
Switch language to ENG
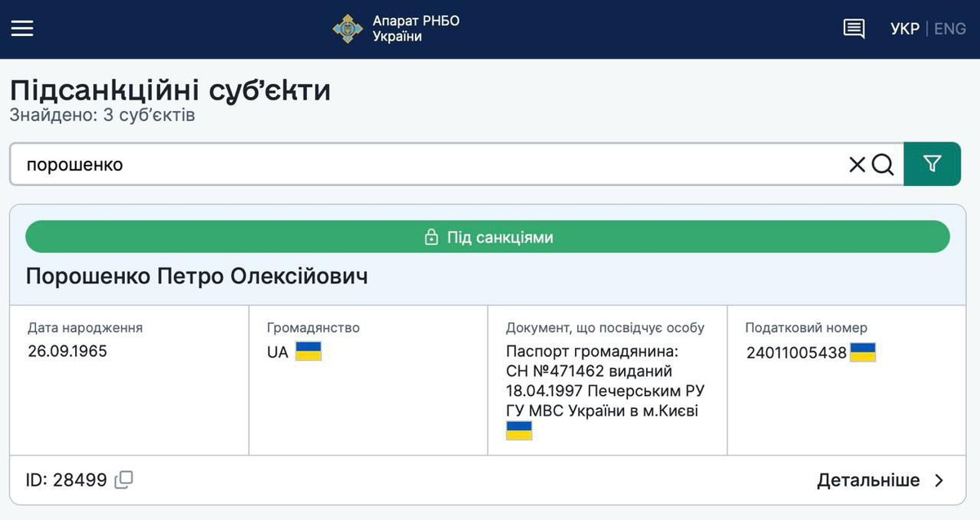[950, 29]
